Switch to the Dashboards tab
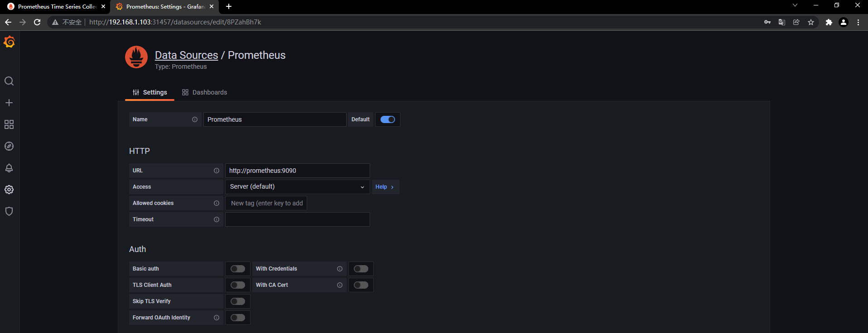This screenshot has width=868, height=333. coord(205,92)
